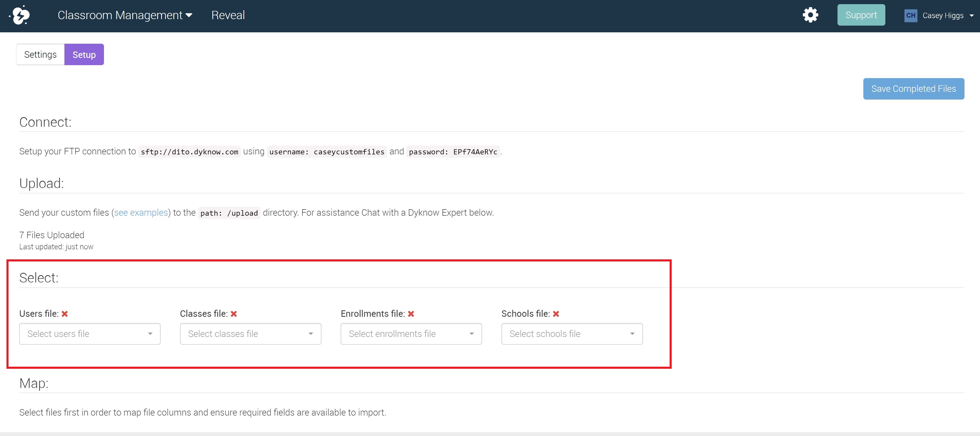The image size is (980, 436).
Task: Open the Select classes file dropdown
Action: pyautogui.click(x=250, y=334)
